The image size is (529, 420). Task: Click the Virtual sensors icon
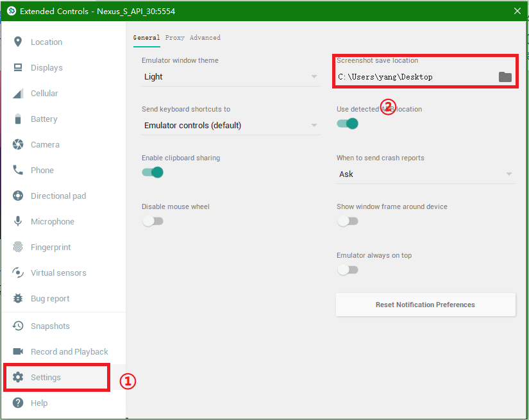pyautogui.click(x=18, y=273)
